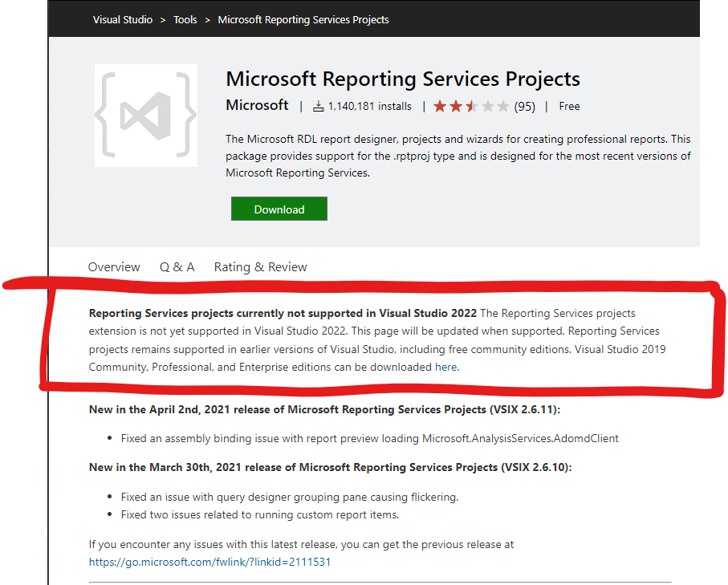The image size is (728, 585).
Task: Click the extension logo thumbnail
Action: coord(146,116)
